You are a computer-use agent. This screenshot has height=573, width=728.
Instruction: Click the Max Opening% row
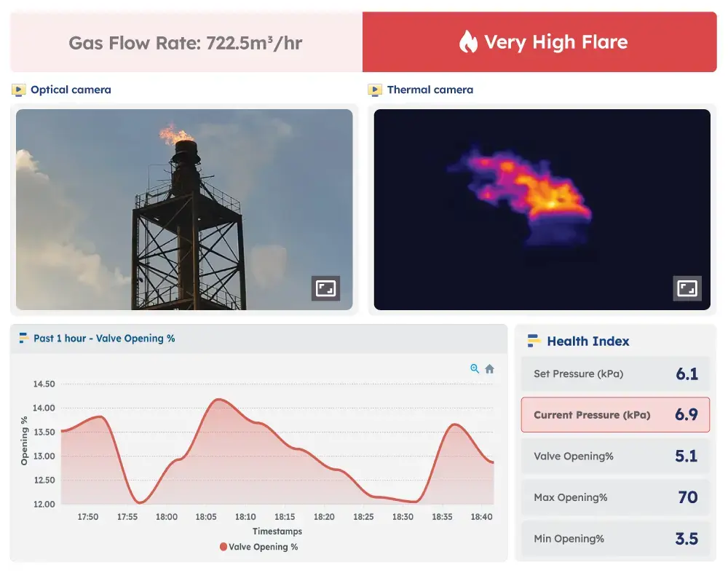(x=615, y=497)
